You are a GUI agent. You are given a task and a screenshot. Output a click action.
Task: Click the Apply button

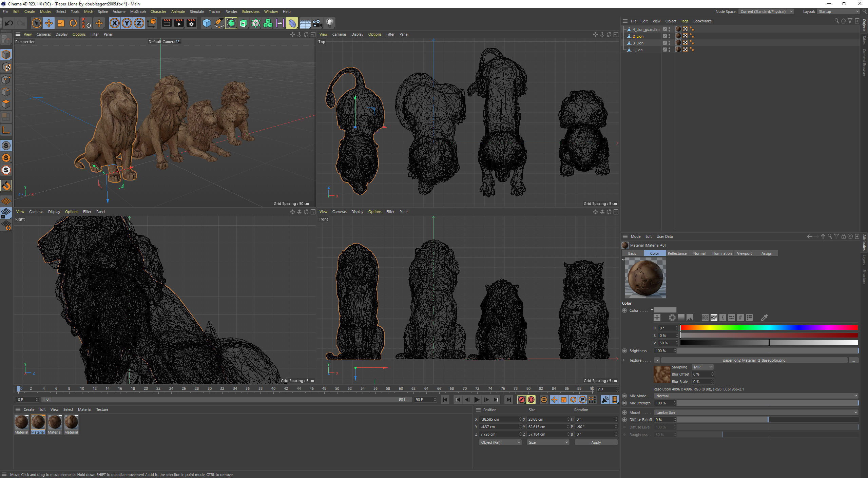tap(596, 442)
